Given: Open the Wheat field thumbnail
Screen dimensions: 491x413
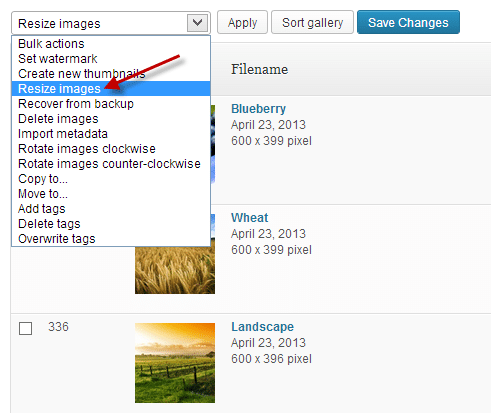Looking at the screenshot, I should (175, 270).
